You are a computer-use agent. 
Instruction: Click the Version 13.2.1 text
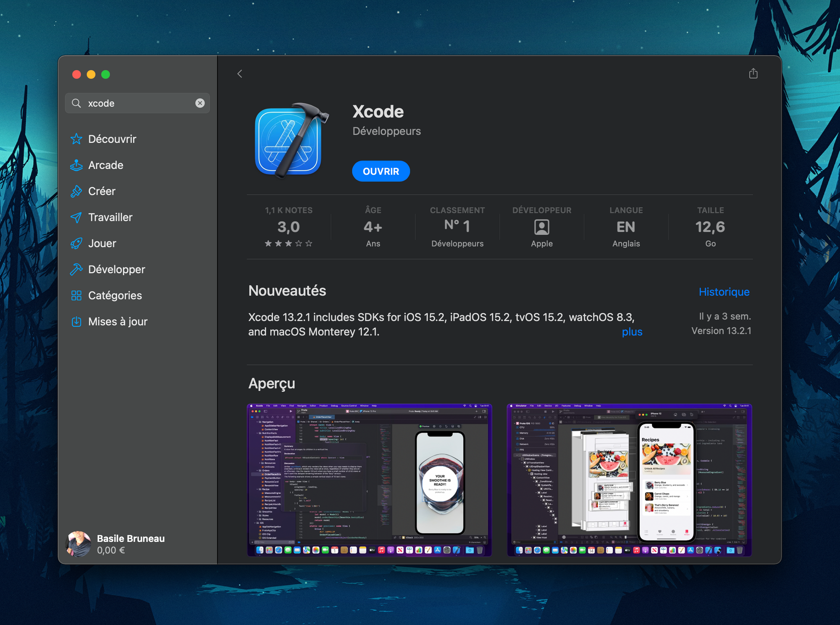pos(721,331)
